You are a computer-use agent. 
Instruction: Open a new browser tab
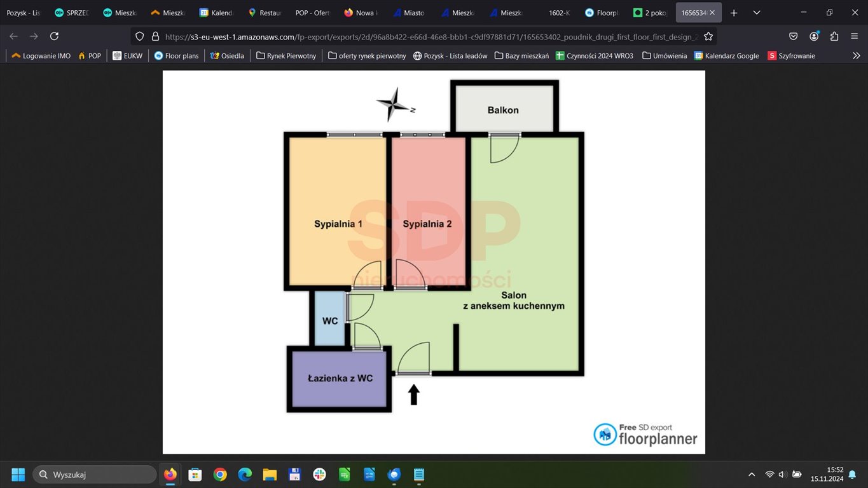click(734, 13)
